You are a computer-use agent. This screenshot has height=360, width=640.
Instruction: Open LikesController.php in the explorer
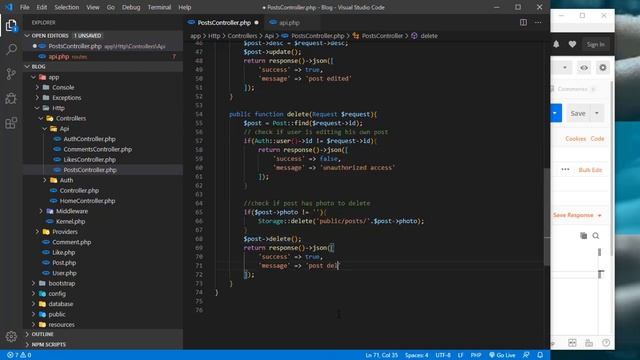point(89,160)
